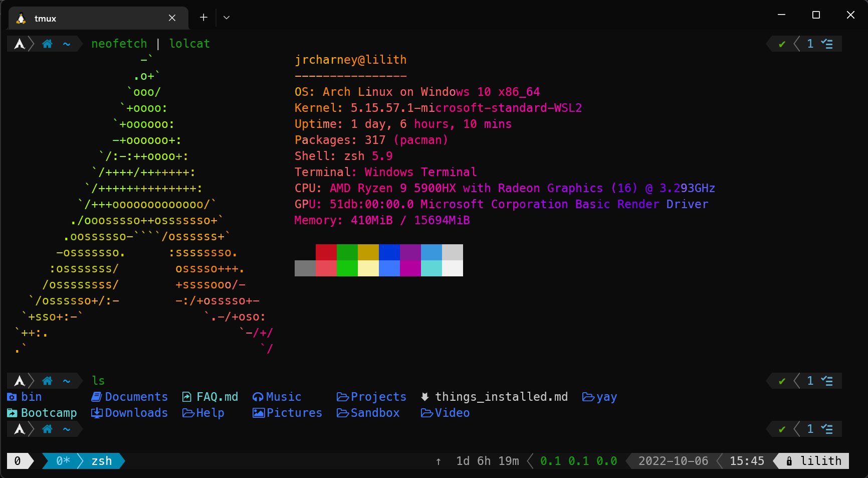Click the cyan color block in bottom row

point(431,268)
